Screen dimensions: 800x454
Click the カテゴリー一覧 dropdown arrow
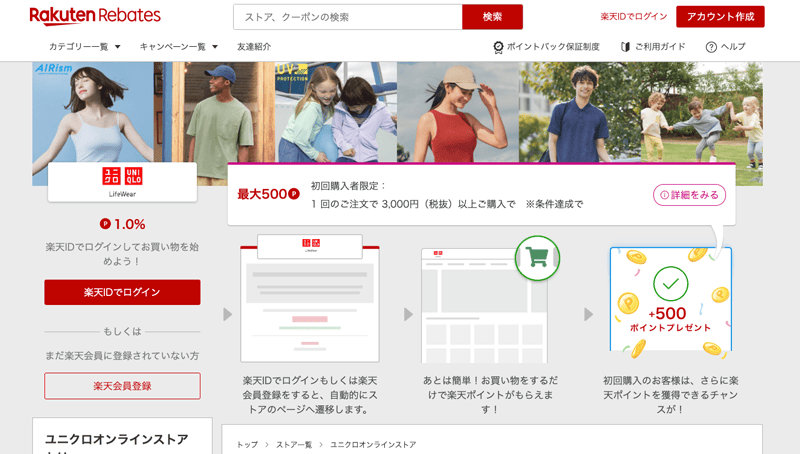pos(117,47)
